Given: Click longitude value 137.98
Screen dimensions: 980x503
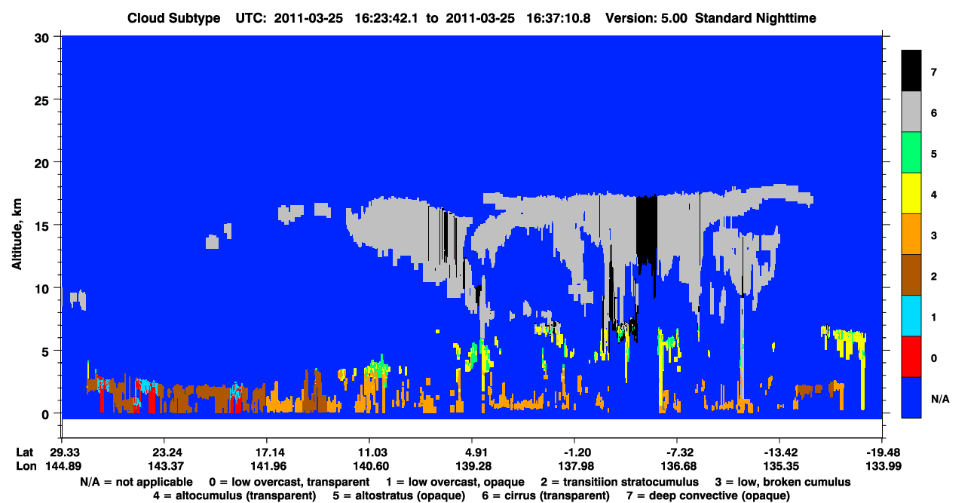Looking at the screenshot, I should coord(574,465).
